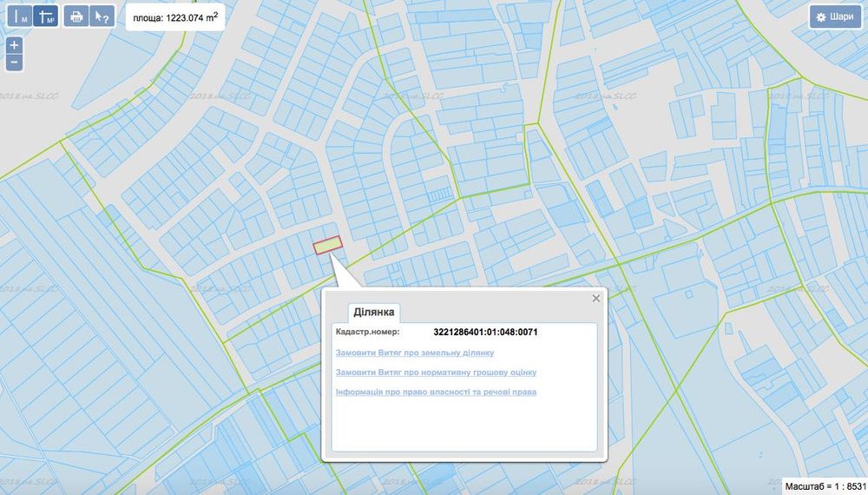Click the Кадастр.номер label
This screenshot has width=868, height=495.
pyautogui.click(x=367, y=332)
